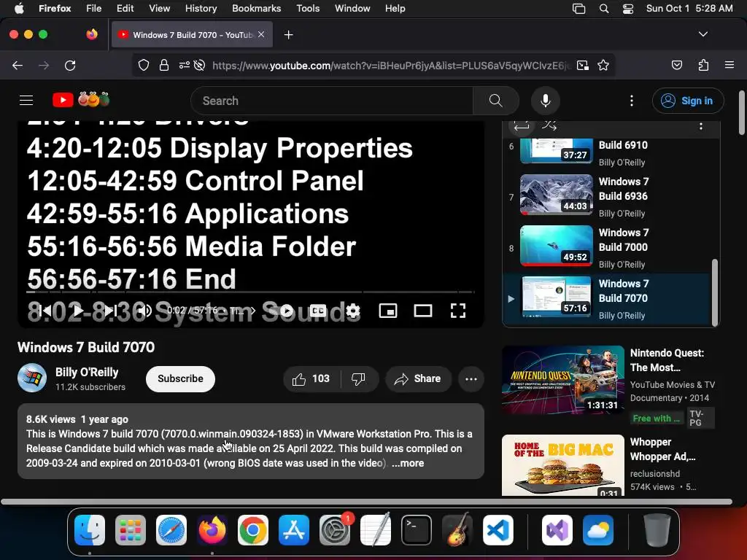Start video playback with play button
747x560 pixels.
(x=77, y=311)
